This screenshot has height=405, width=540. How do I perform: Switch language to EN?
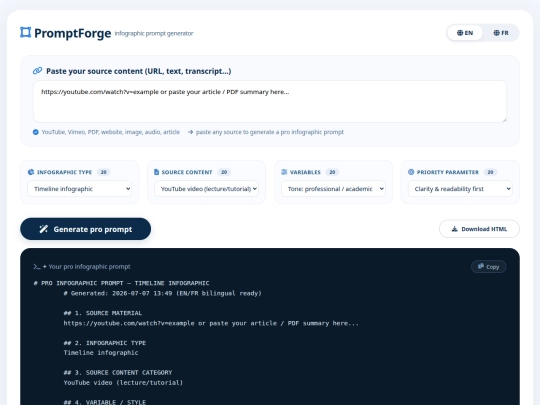pos(465,33)
